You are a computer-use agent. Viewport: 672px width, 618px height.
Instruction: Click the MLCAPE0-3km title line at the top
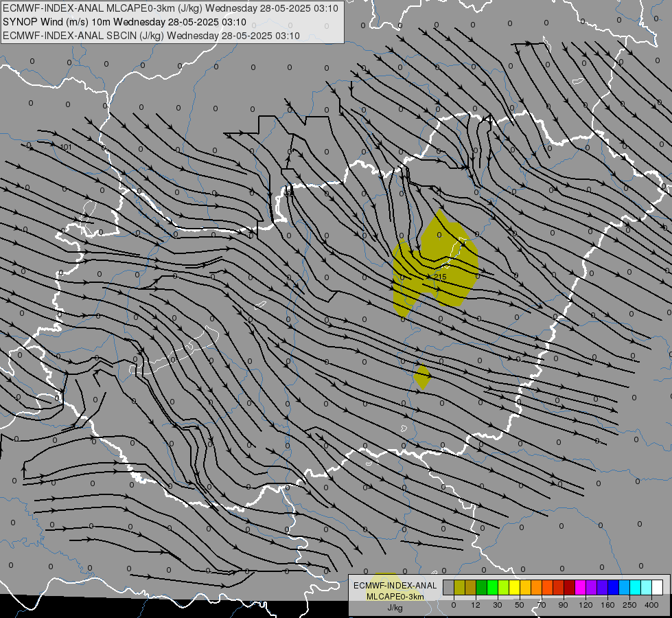pyautogui.click(x=170, y=8)
